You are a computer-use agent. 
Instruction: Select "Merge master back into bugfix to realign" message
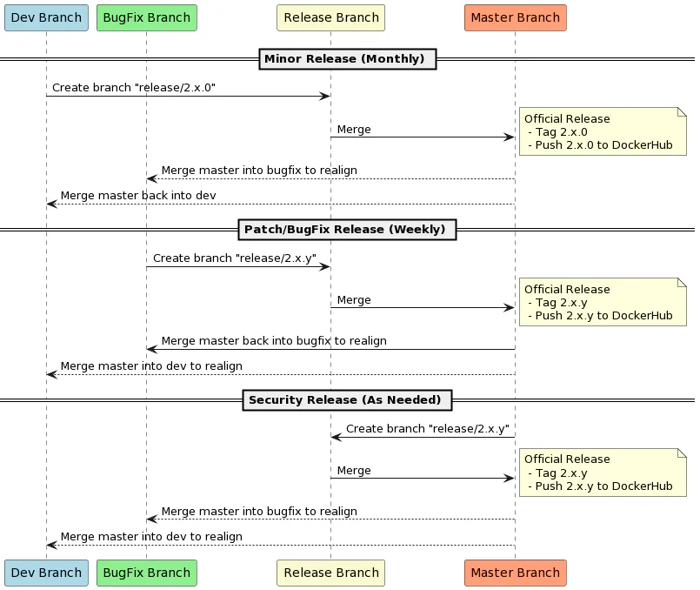(273, 341)
